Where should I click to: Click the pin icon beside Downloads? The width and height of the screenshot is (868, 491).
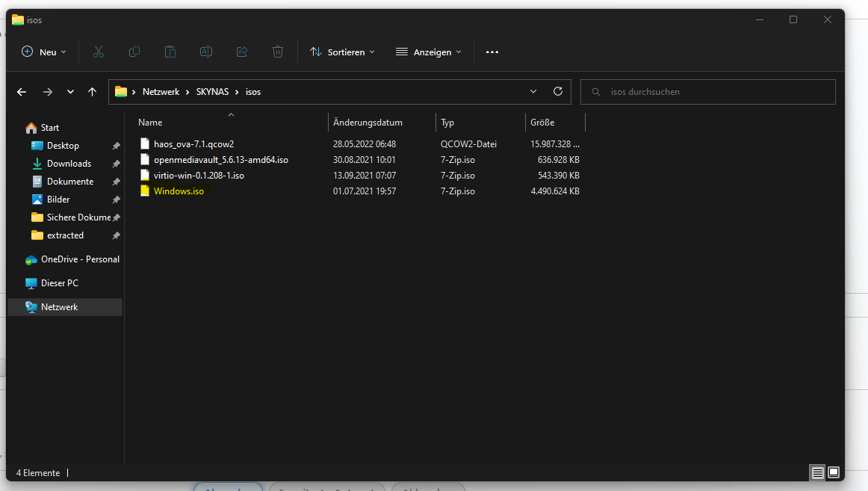117,164
